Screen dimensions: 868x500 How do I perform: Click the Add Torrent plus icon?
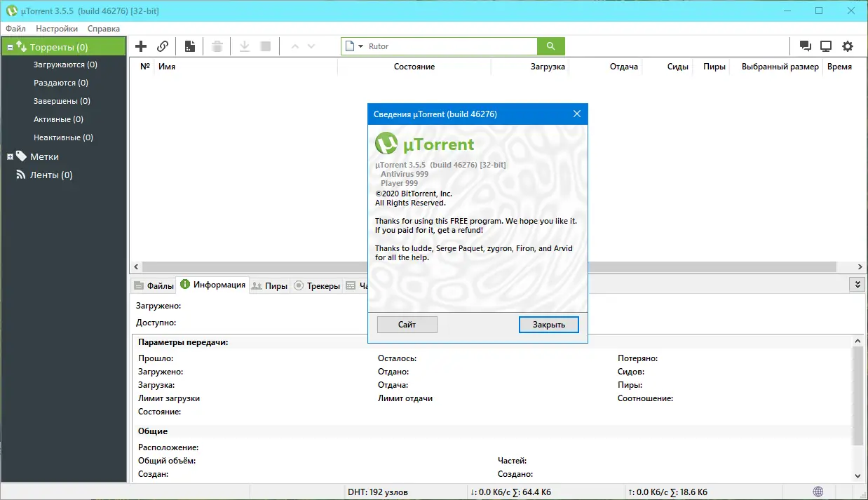pos(141,46)
